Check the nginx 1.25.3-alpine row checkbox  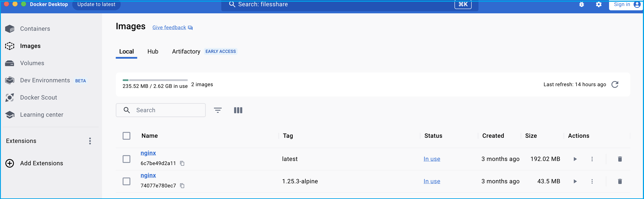tap(126, 181)
